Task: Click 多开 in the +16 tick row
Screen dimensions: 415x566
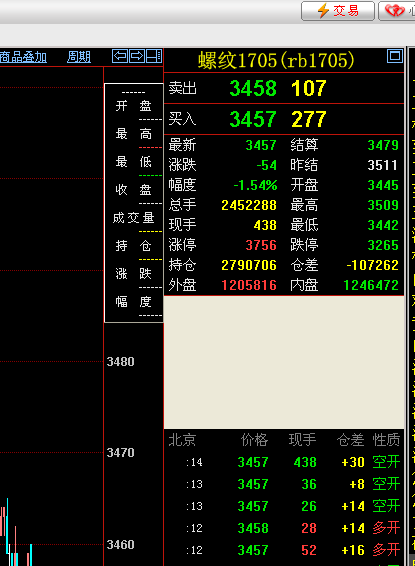Action: click(386, 550)
